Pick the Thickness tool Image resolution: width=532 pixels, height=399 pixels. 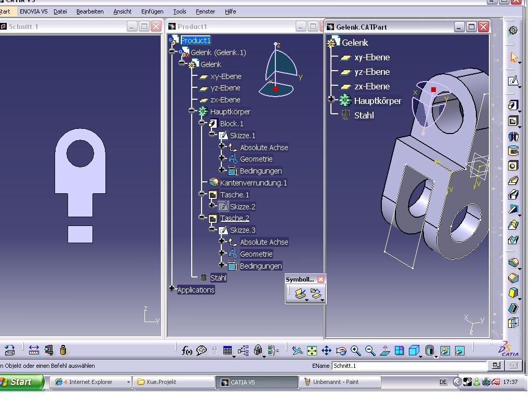[513, 322]
